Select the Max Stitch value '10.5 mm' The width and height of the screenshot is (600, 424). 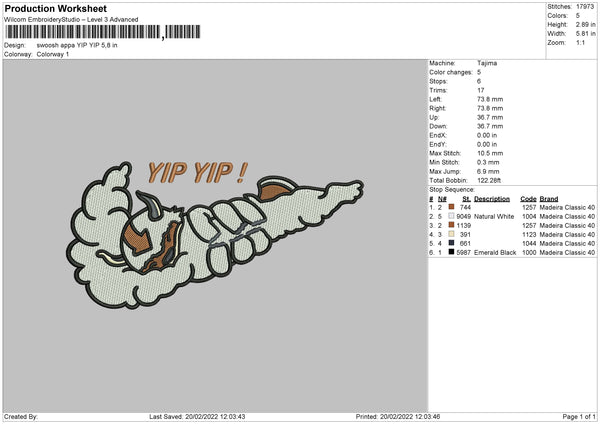pos(490,153)
